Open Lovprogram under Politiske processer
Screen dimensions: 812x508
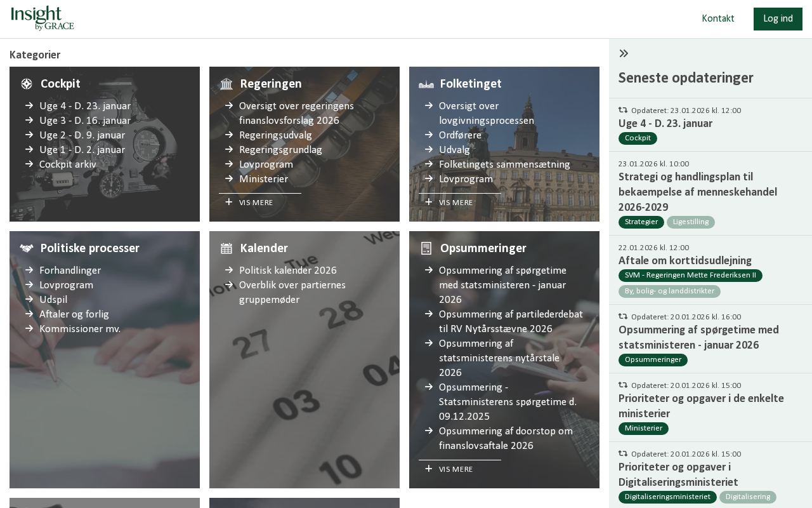(66, 285)
